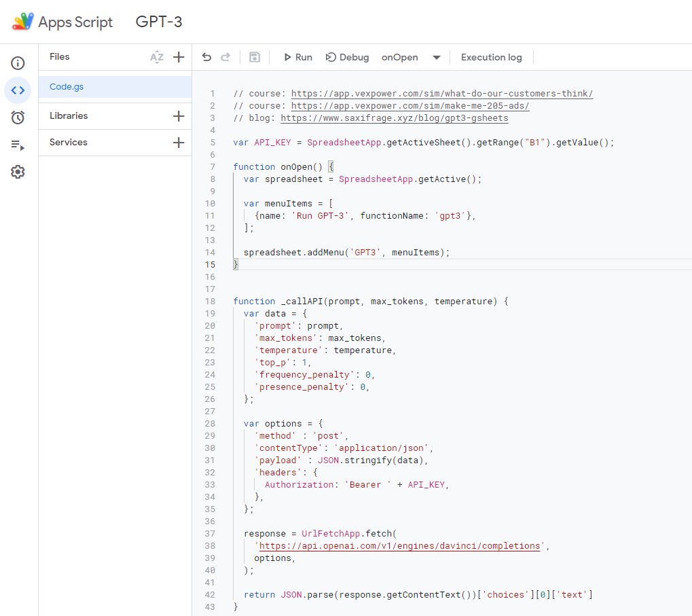Screen dimensions: 692x616
Task: Add a new file with plus icon
Action: pyautogui.click(x=179, y=57)
